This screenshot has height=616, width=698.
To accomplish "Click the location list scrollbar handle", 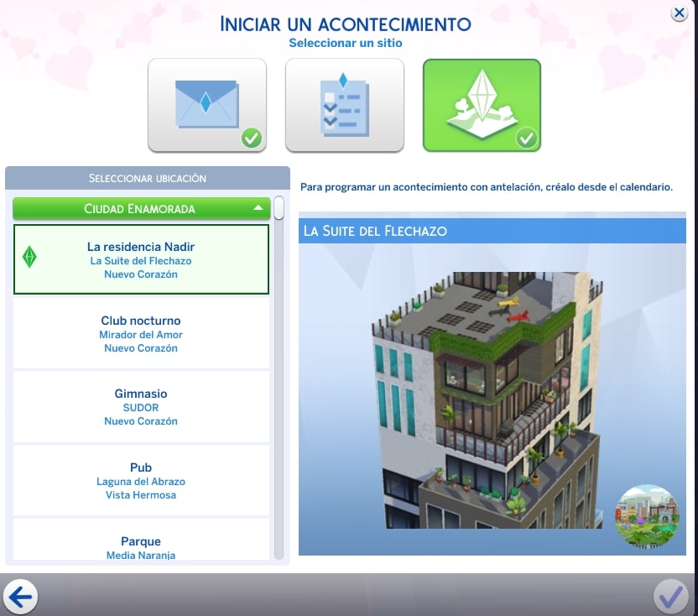I will tap(279, 207).
